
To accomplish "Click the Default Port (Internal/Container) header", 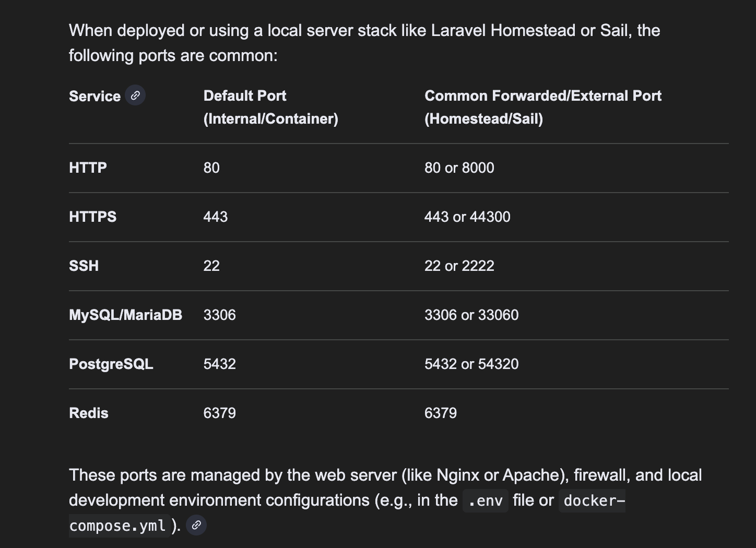I will pos(270,107).
